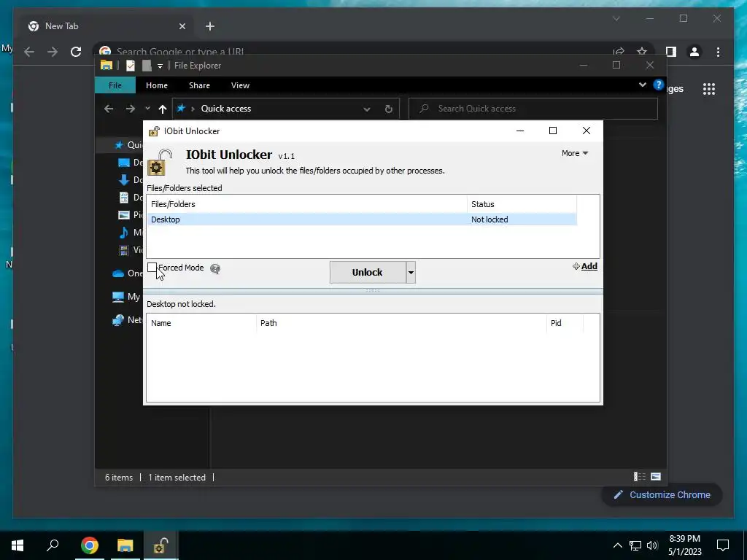Open recent locations dropdown in File Explorer

(x=147, y=109)
